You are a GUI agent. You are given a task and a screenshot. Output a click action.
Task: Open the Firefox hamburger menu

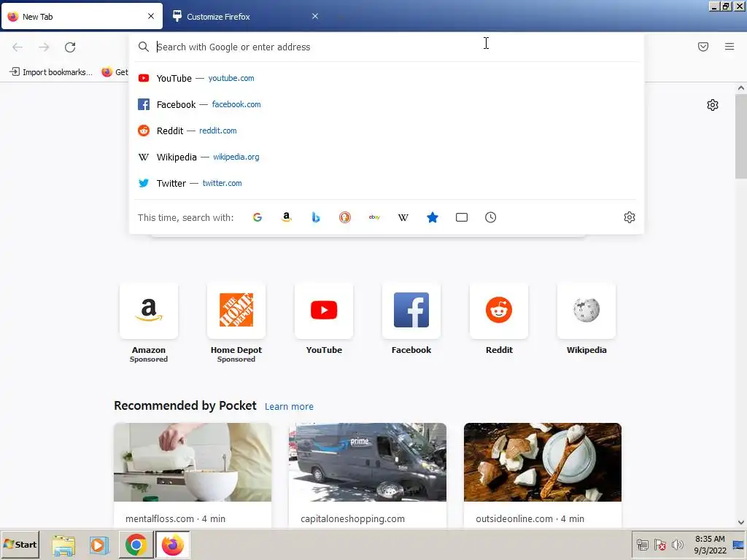tap(729, 47)
